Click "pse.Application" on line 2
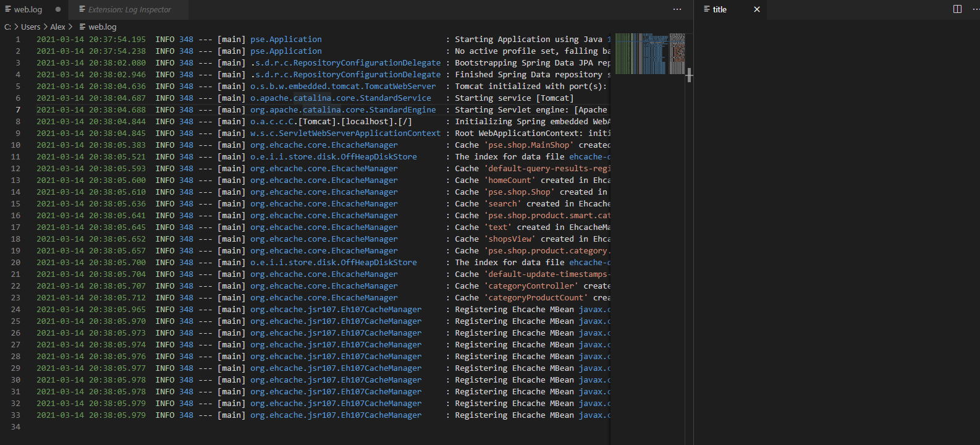The height and width of the screenshot is (445, 980). (x=286, y=51)
